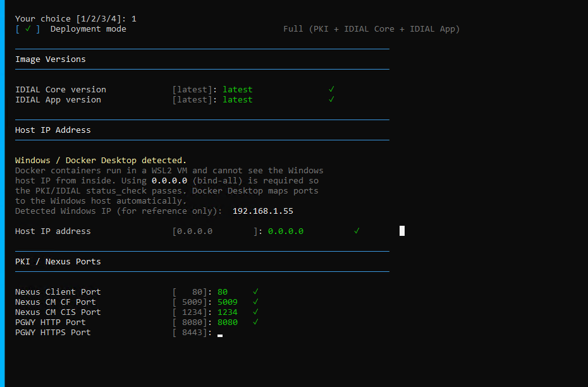Click the green 'latest' value for IDIAL Core

click(237, 90)
